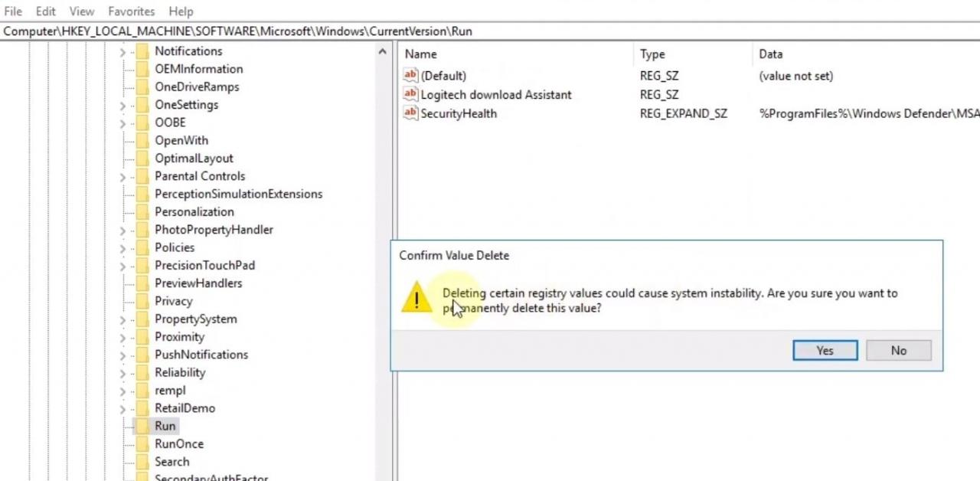
Task: Expand the RetailDemo key
Action: 122,409
